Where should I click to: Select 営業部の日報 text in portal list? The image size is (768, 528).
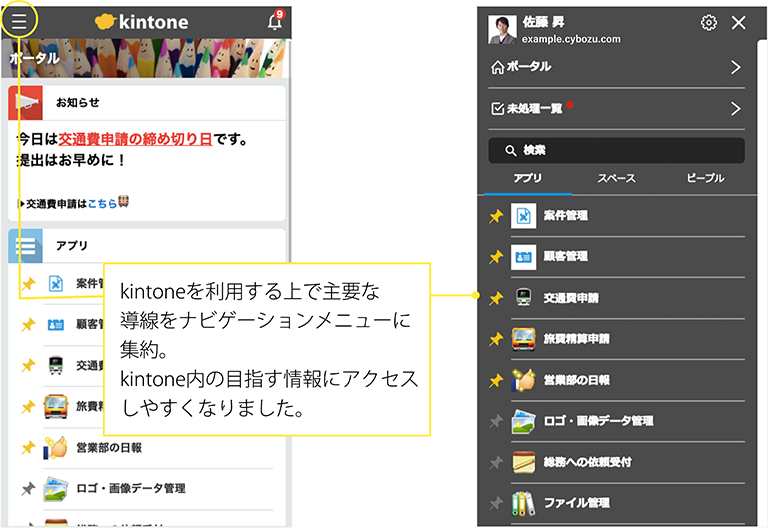[x=109, y=448]
